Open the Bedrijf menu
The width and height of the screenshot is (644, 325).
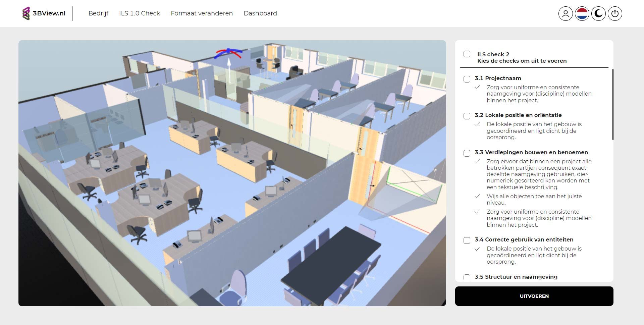tap(98, 13)
